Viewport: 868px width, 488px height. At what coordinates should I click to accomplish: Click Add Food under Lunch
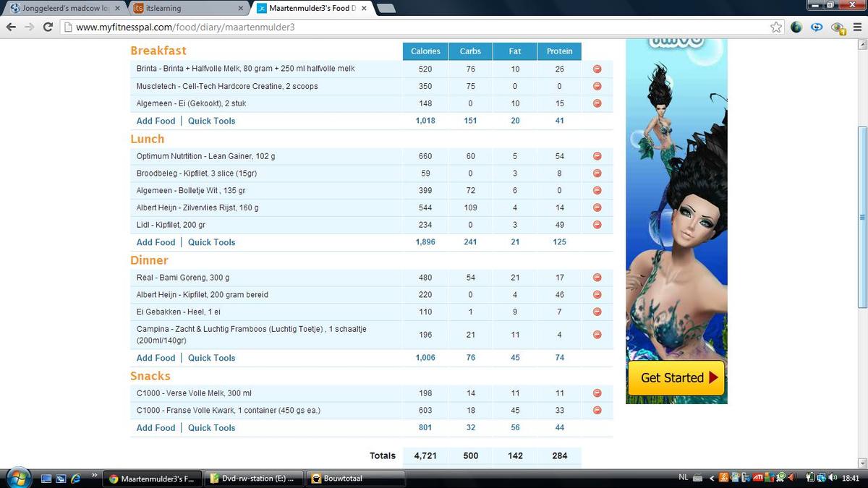click(x=156, y=243)
